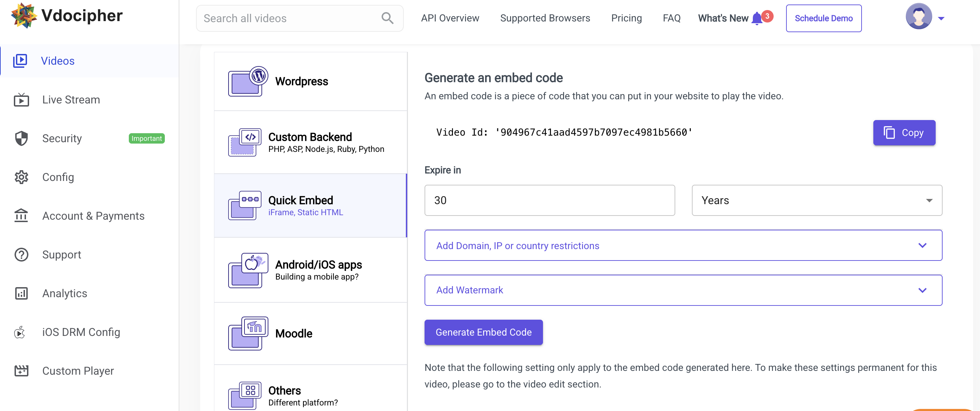Expand Add Domain, IP or country restrictions
Screen dimensions: 980x411
(x=683, y=245)
